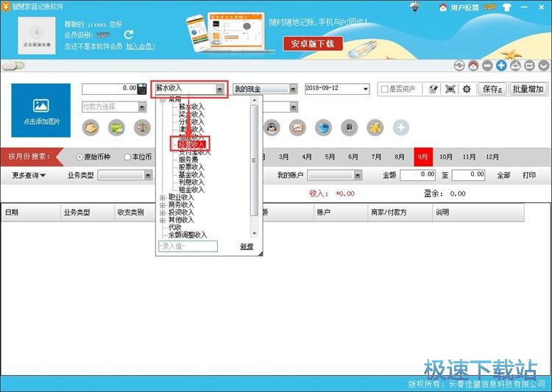Screen dimensions: 552x392
Task: Select the 本位币 radio button
Action: tap(127, 157)
